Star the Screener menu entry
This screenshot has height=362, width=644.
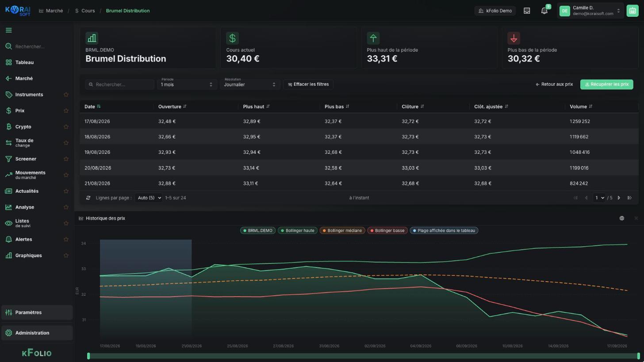click(x=66, y=159)
